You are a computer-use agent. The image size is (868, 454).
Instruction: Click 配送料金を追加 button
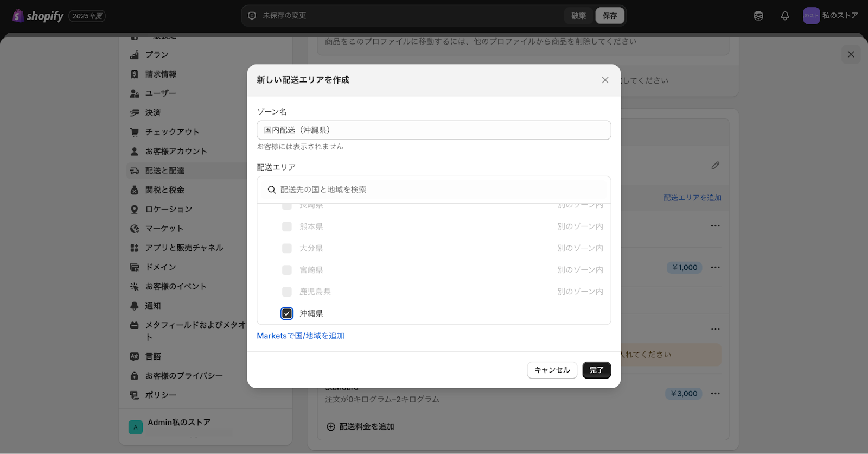360,426
